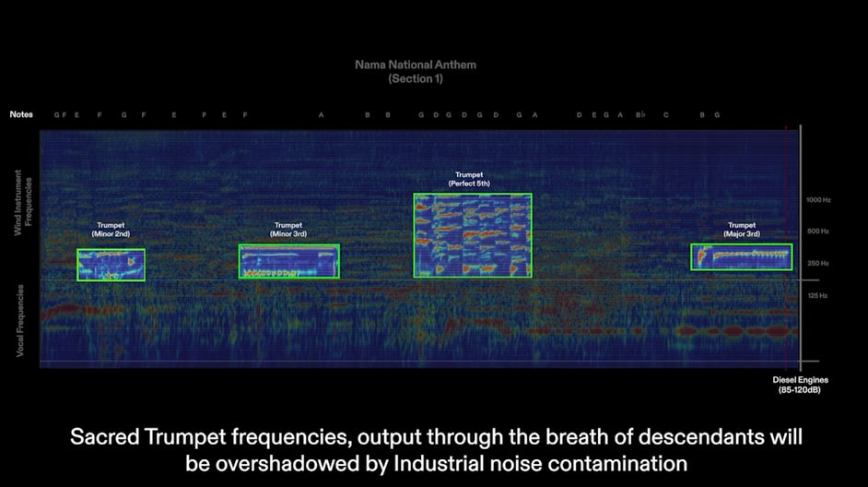Select the Vocal Frequencies axis label

pyautogui.click(x=20, y=321)
